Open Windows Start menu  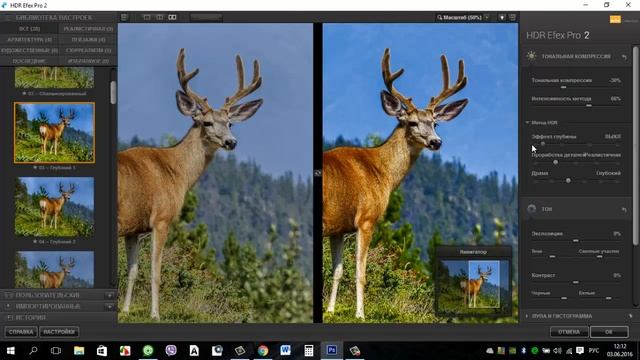pyautogui.click(x=11, y=351)
